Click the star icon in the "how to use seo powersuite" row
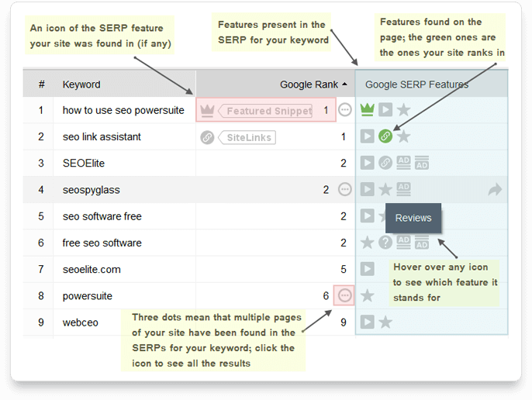This screenshot has height=400, width=532. tap(404, 109)
